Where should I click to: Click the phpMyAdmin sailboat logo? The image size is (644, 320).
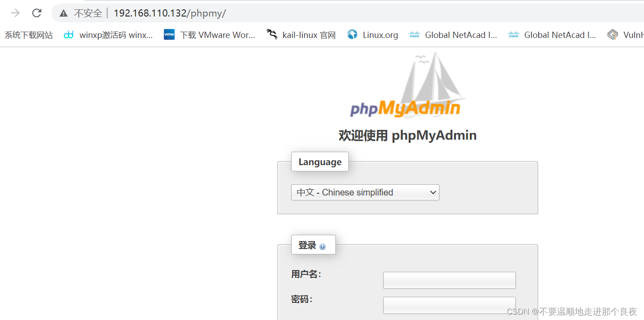(x=407, y=85)
